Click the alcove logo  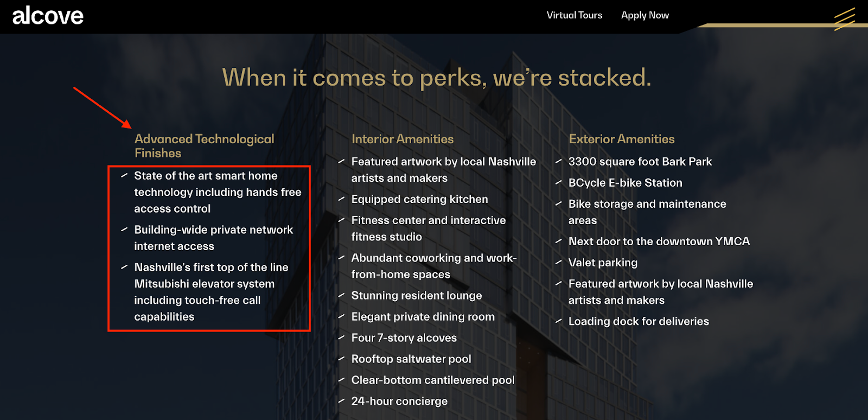point(47,15)
